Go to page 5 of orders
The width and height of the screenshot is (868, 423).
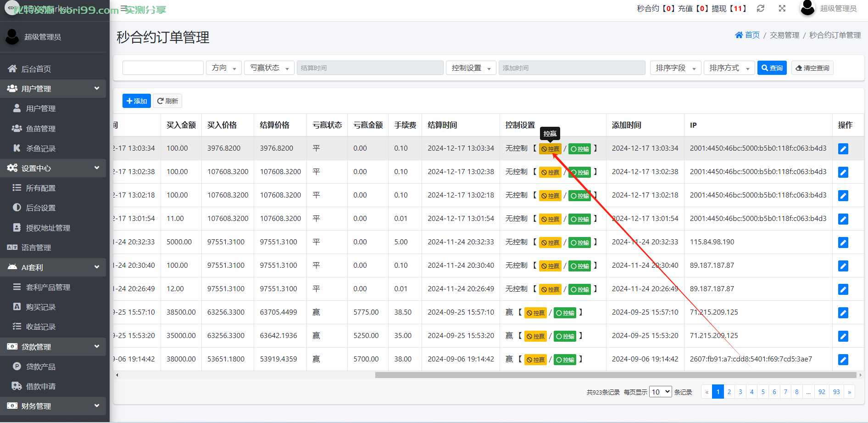[x=763, y=392]
